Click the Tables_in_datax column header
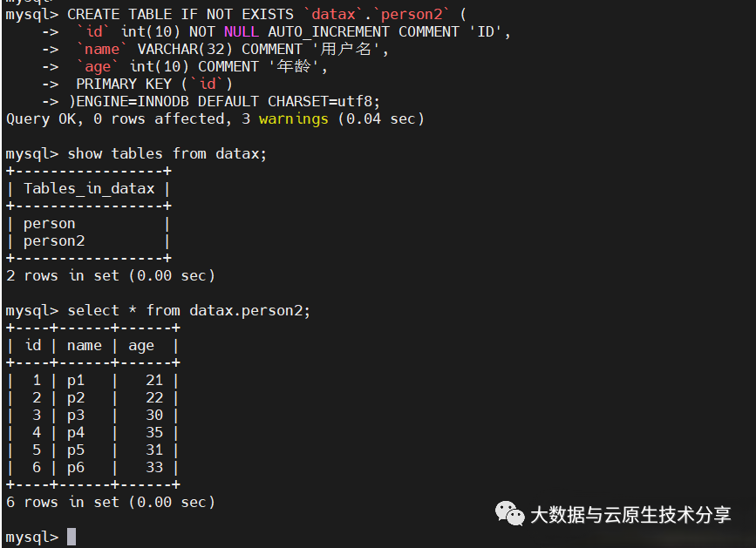This screenshot has width=756, height=548. pyautogui.click(x=89, y=188)
